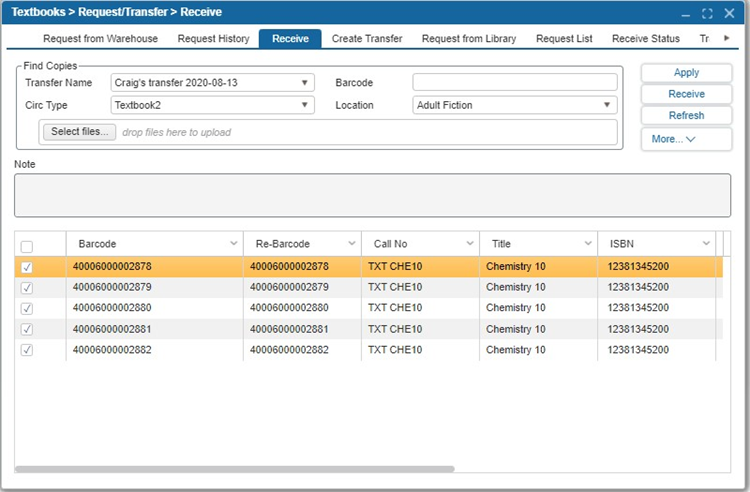The width and height of the screenshot is (750, 492).
Task: Sort by the Title column header
Action: tap(501, 244)
